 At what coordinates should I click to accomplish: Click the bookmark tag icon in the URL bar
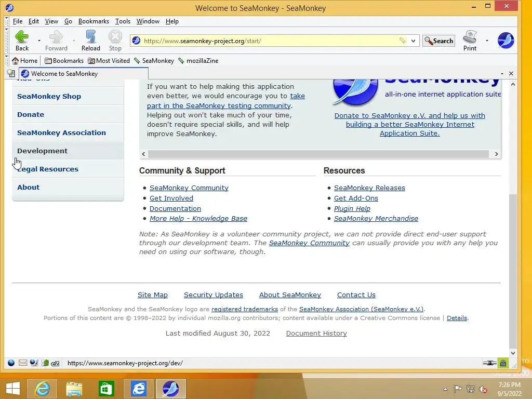403,41
